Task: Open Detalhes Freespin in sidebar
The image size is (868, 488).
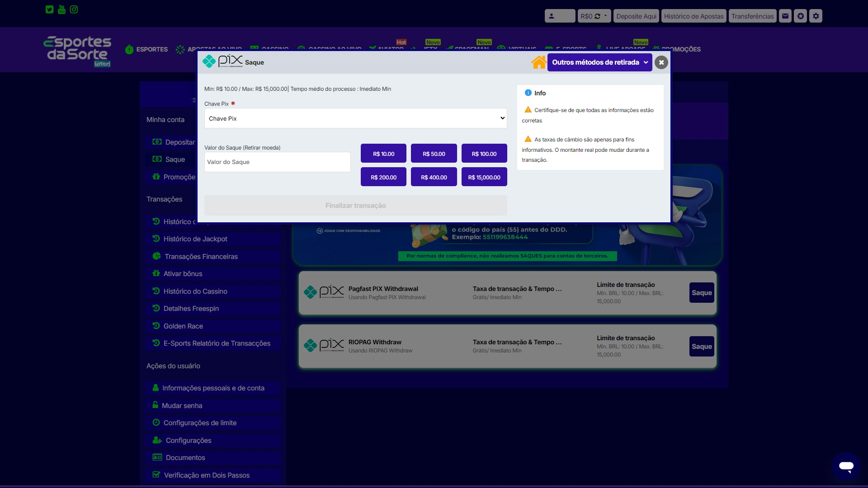Action: pos(213,309)
